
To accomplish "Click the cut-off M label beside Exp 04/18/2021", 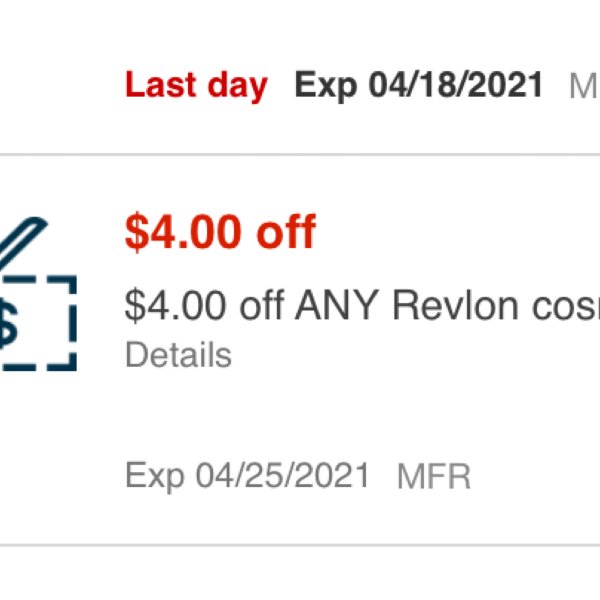I will [584, 86].
